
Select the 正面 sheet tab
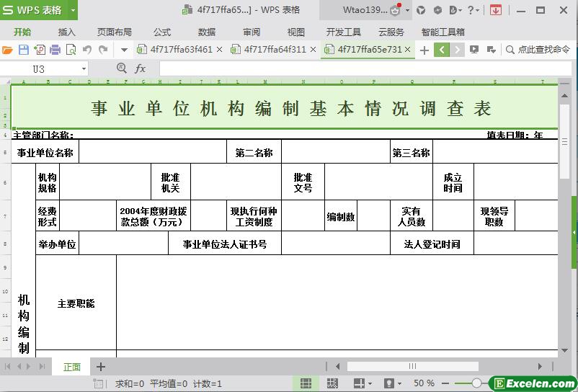point(72,367)
